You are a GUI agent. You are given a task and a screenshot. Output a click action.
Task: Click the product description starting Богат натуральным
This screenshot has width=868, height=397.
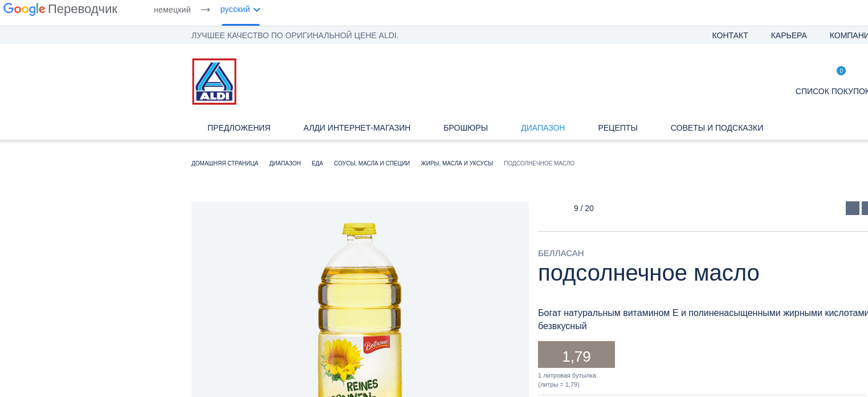click(x=703, y=319)
